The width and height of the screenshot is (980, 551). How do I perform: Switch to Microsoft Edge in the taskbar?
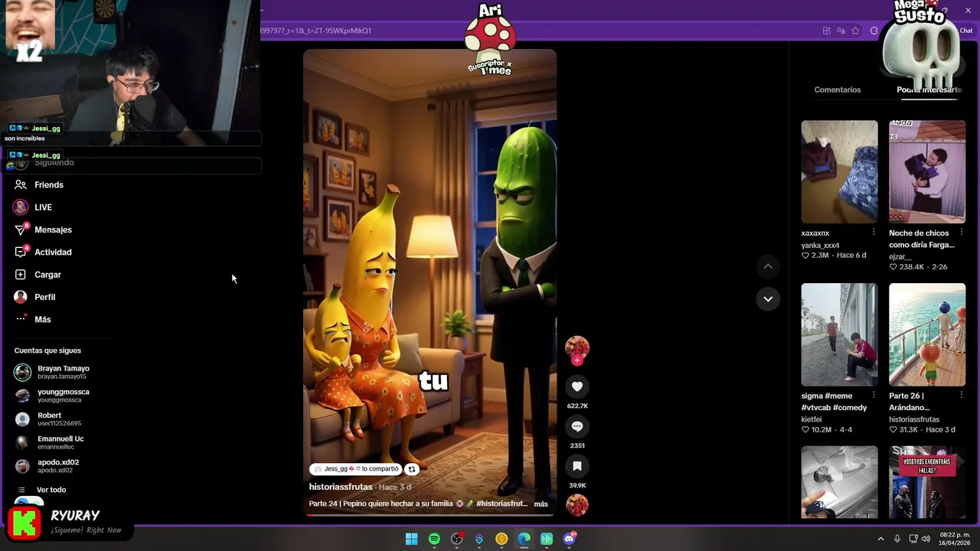[x=524, y=539]
